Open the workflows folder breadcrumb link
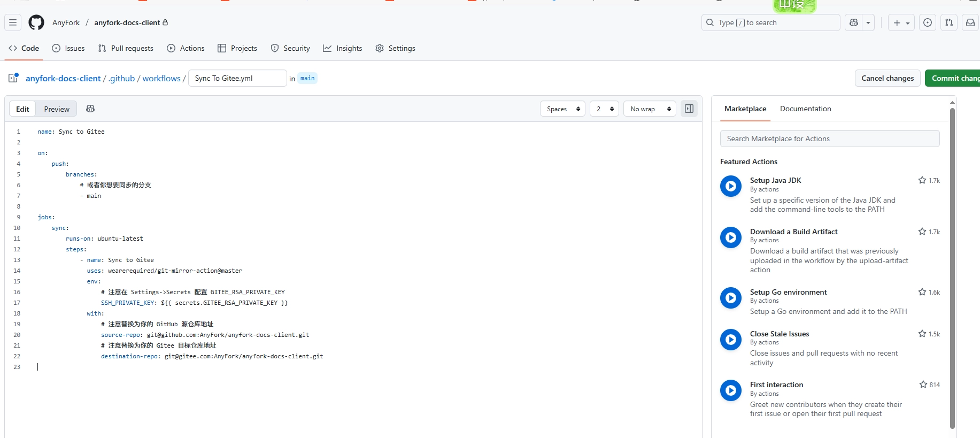The width and height of the screenshot is (980, 438). [161, 78]
